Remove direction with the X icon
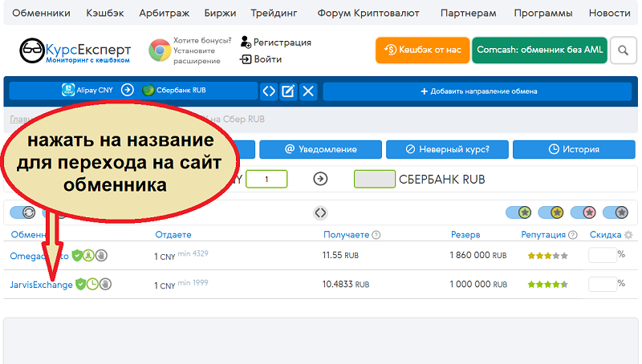Image resolution: width=642 pixels, height=364 pixels. pos(308,91)
